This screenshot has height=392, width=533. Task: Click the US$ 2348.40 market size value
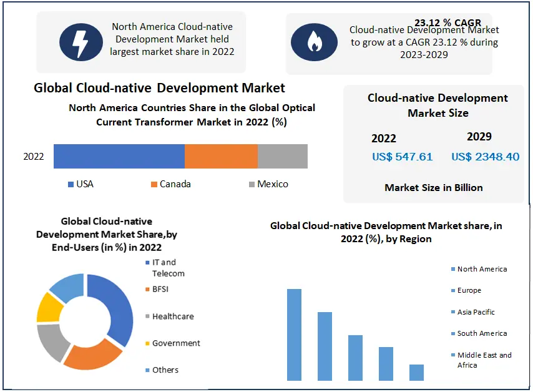click(x=485, y=157)
